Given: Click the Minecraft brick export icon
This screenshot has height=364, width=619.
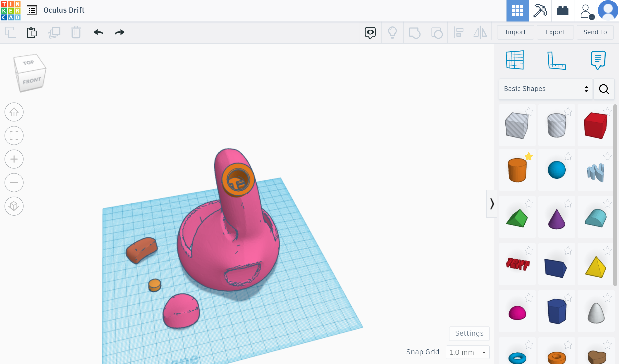Looking at the screenshot, I should (x=563, y=10).
